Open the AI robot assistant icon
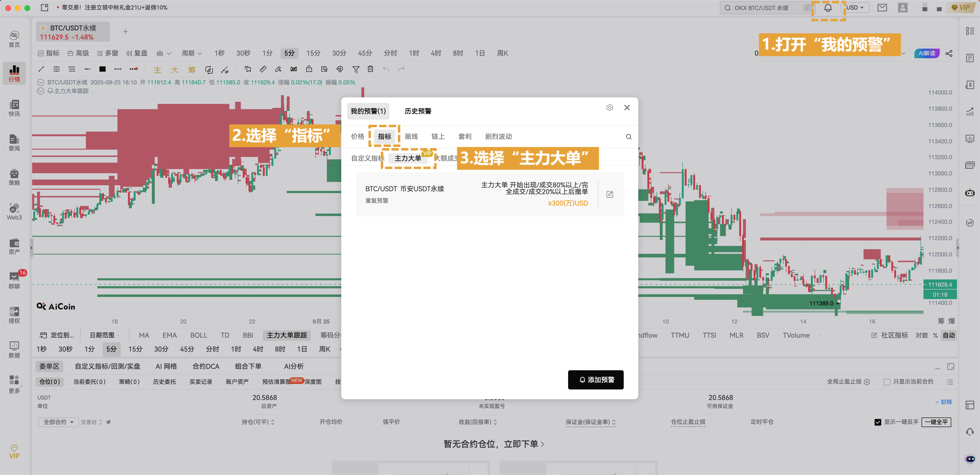The height and width of the screenshot is (475, 980). tap(970, 193)
